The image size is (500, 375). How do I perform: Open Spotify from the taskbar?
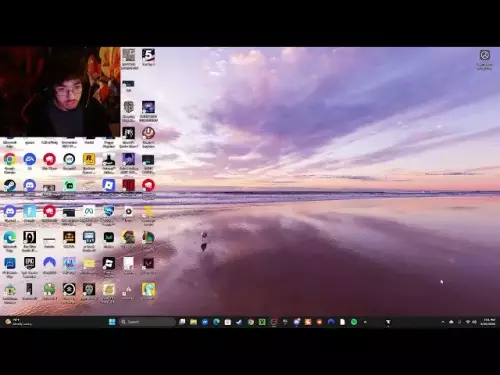[354, 322]
